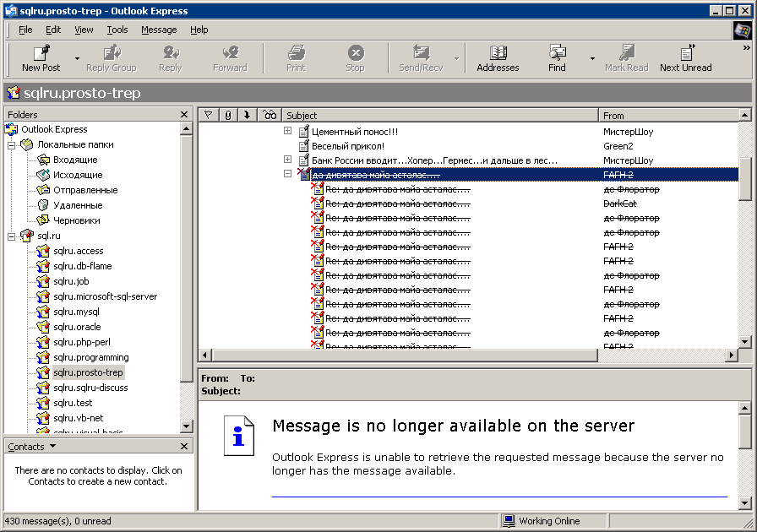The width and height of the screenshot is (757, 532).
Task: Open the Contacts dropdown arrow
Action: [x=53, y=446]
